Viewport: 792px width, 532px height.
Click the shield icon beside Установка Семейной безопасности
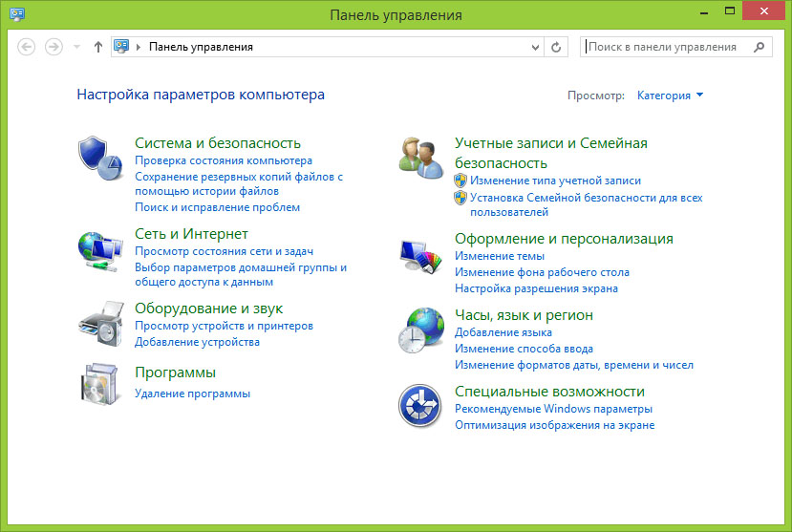460,198
